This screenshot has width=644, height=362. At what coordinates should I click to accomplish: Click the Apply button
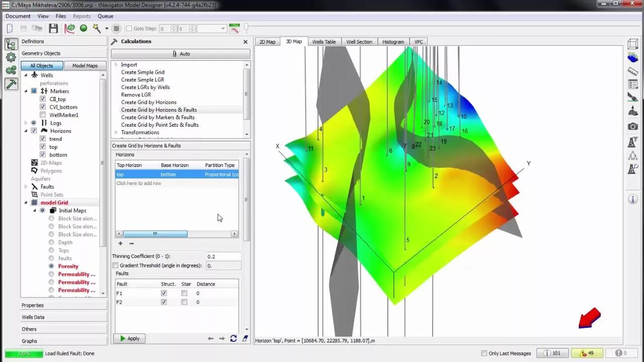(129, 338)
